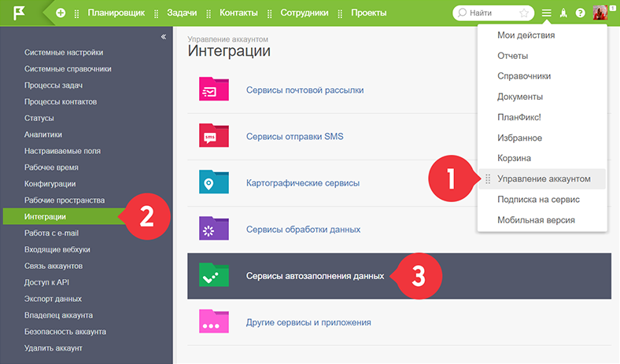This screenshot has height=364, width=620.
Task: Open Процессы задач in sidebar
Action: [x=54, y=86]
